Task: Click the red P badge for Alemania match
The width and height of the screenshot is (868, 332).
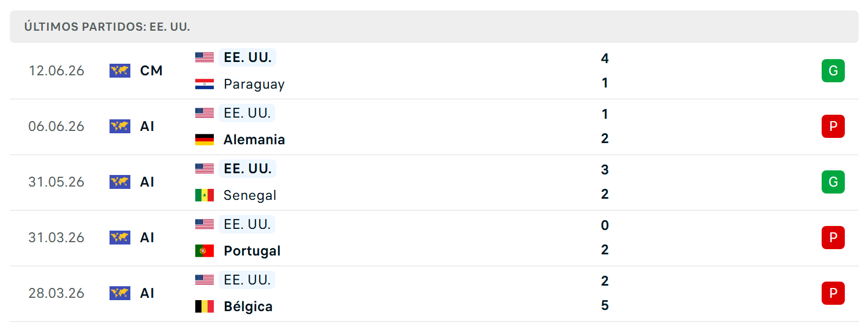Action: (x=833, y=126)
